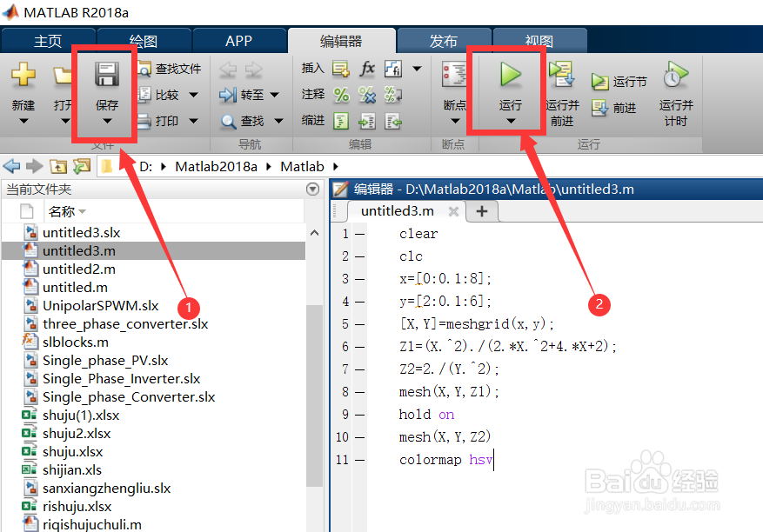763x532 pixels.
Task: Click the browse for folder icon
Action: (x=82, y=167)
